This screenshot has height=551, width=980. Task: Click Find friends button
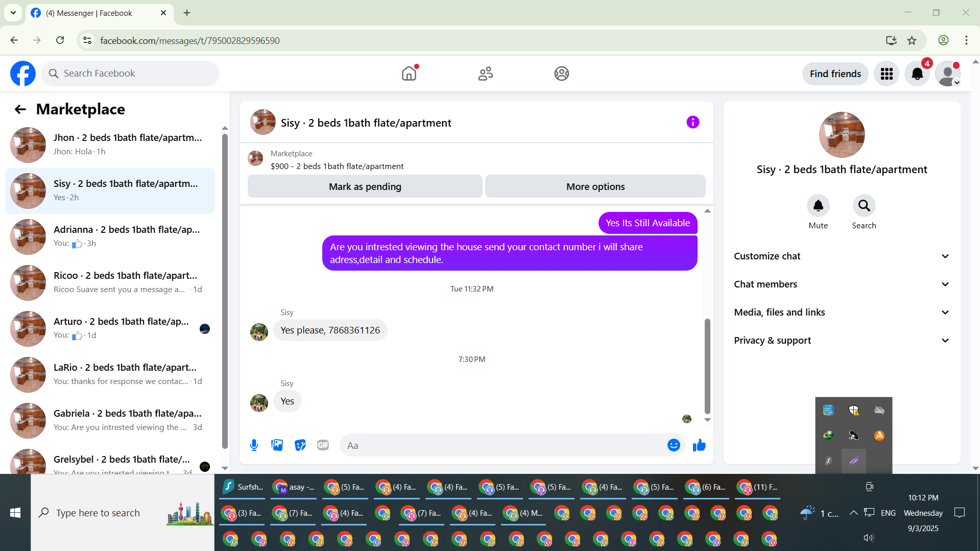[x=835, y=74]
